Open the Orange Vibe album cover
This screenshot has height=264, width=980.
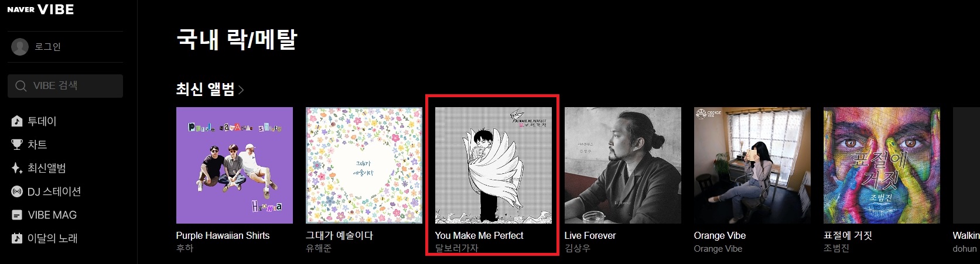click(752, 165)
